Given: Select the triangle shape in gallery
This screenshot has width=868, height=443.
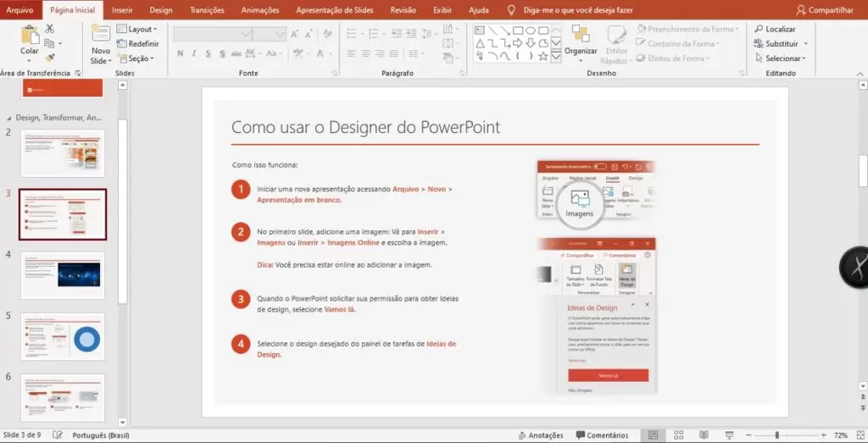Looking at the screenshot, I should 480,43.
